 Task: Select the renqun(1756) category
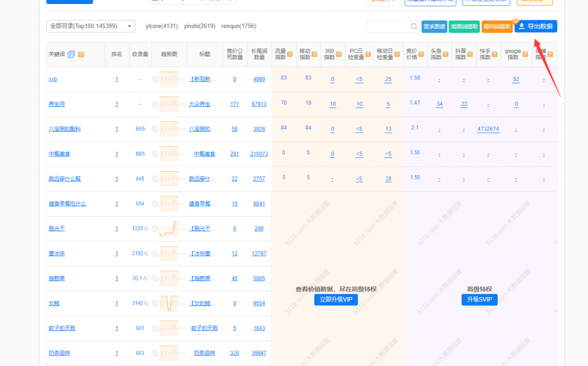[239, 26]
